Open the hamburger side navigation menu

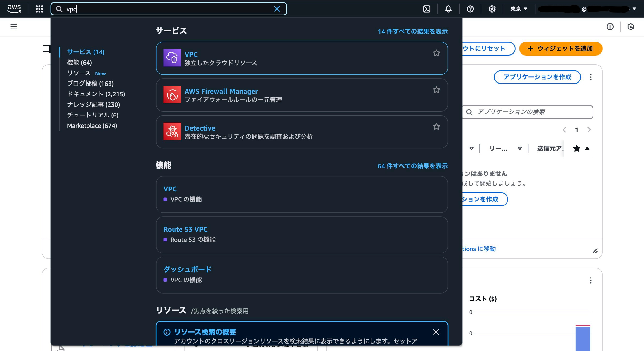click(x=14, y=27)
